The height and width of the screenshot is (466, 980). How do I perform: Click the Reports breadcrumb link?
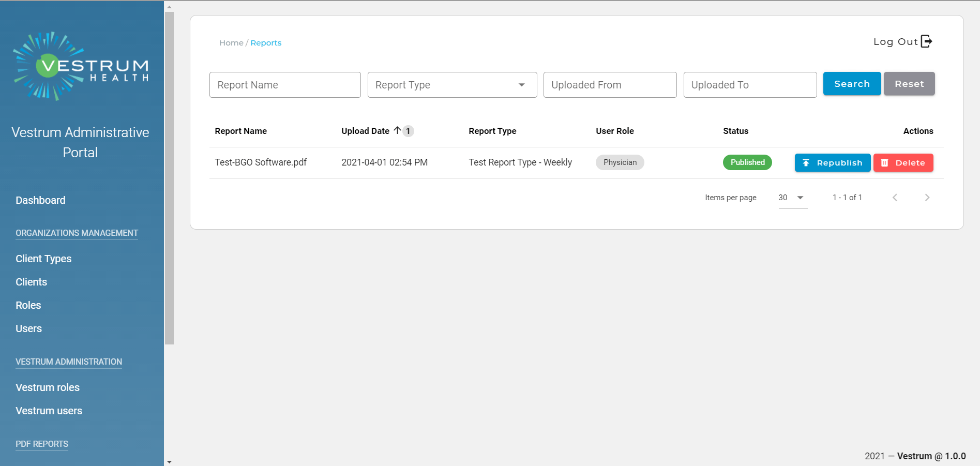(x=266, y=43)
